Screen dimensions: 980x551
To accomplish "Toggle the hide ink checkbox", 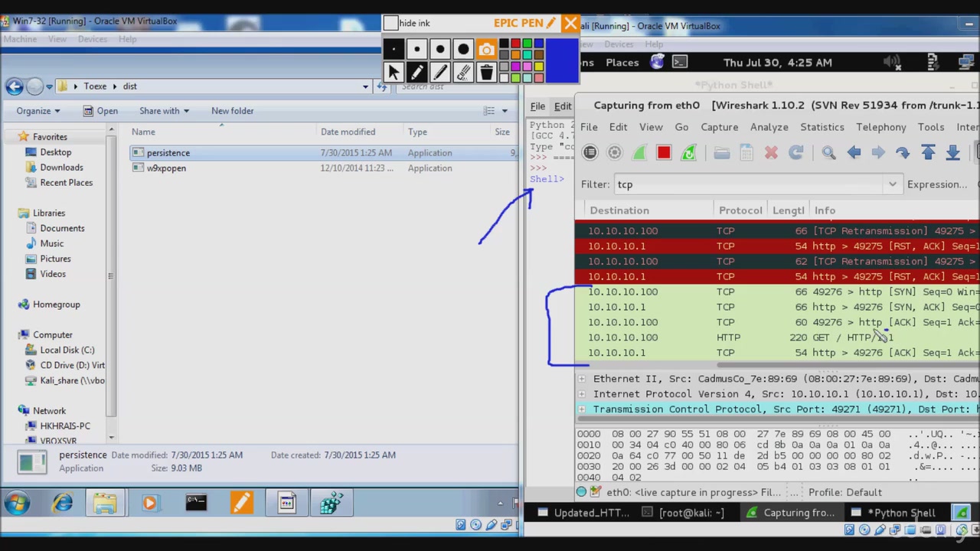I will pyautogui.click(x=391, y=24).
